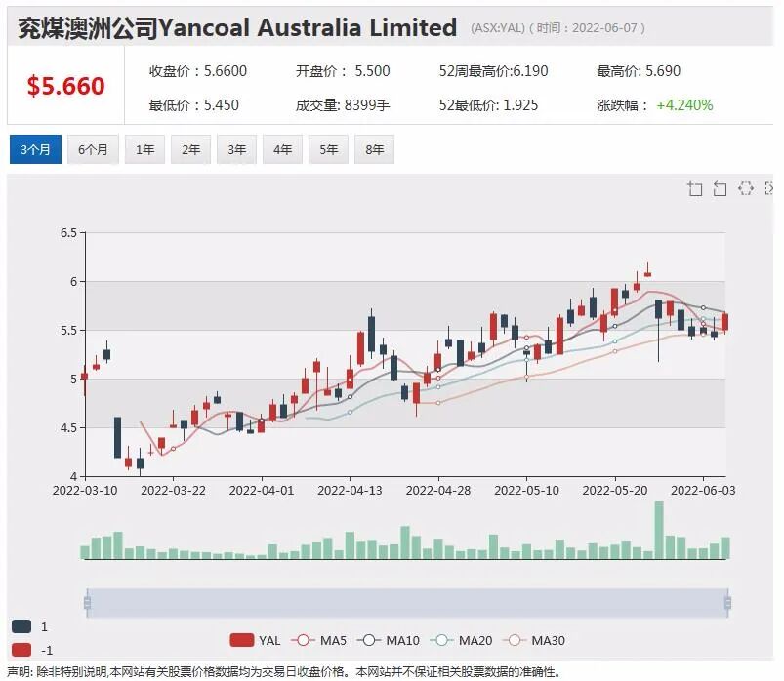The height and width of the screenshot is (681, 784).
Task: Click the 2022-04-28 x-axis date label
Action: pyautogui.click(x=438, y=490)
